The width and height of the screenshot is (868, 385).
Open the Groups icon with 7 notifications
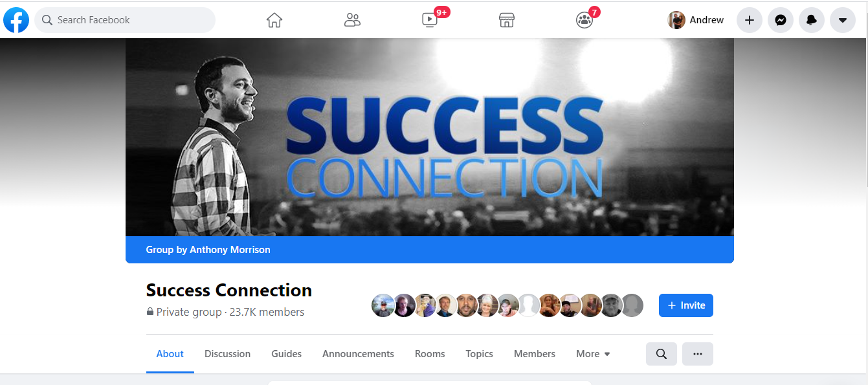584,20
